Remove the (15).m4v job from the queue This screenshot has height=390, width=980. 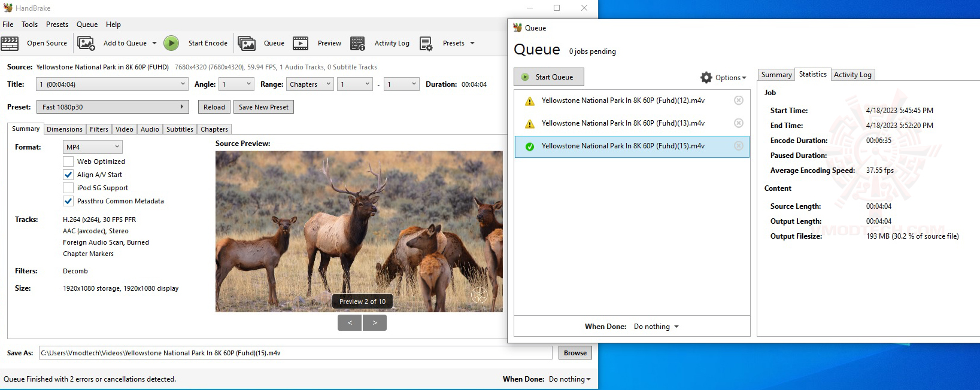click(739, 146)
